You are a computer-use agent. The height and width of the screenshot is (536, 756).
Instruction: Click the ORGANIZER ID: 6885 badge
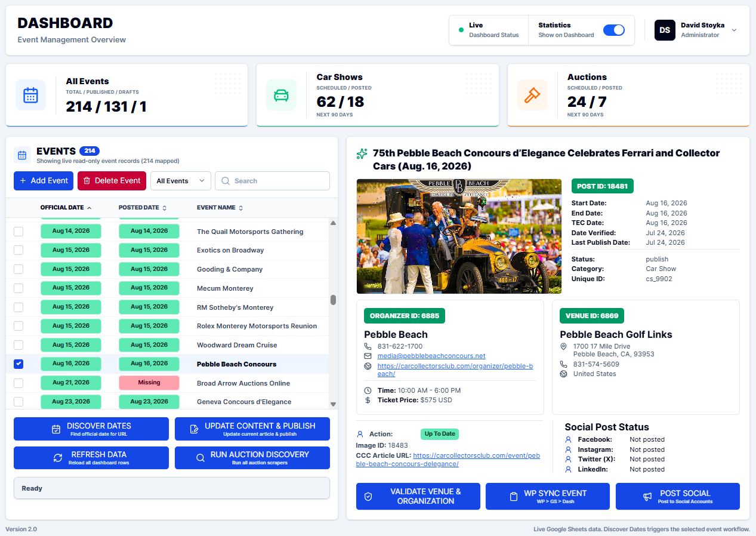[405, 316]
